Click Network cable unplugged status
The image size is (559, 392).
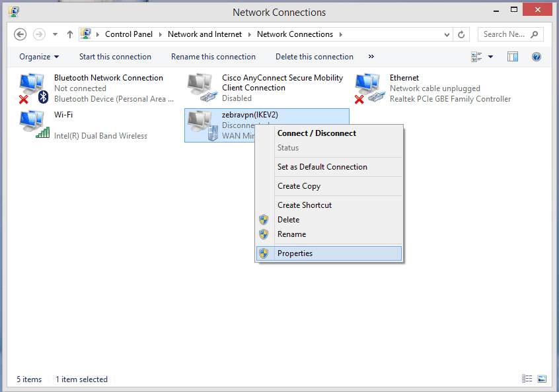coord(435,88)
